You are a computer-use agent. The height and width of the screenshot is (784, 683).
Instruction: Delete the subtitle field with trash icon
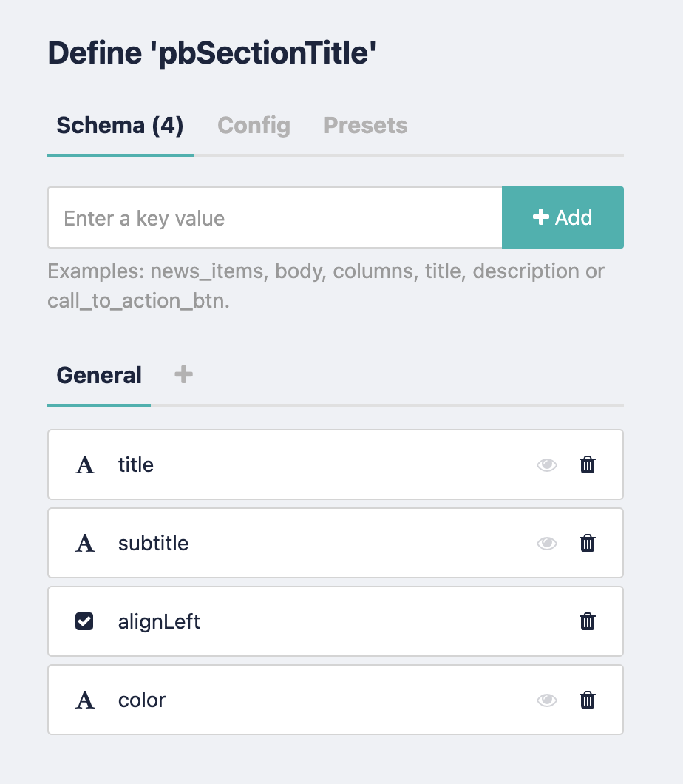[588, 544]
